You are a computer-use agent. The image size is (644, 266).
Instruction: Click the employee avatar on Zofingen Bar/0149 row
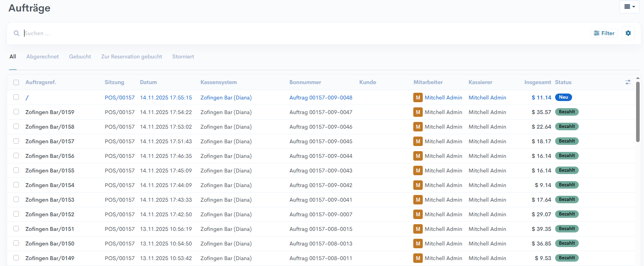pos(418,258)
